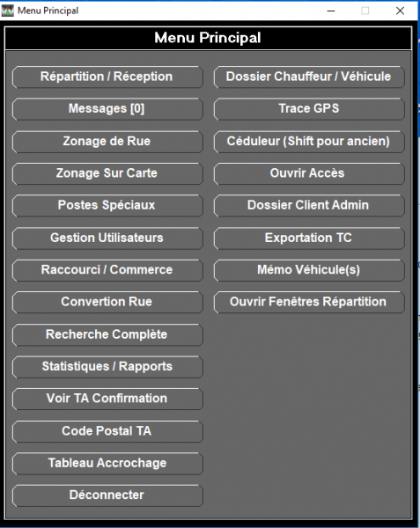Click Zonage Sur Carte button

click(107, 173)
